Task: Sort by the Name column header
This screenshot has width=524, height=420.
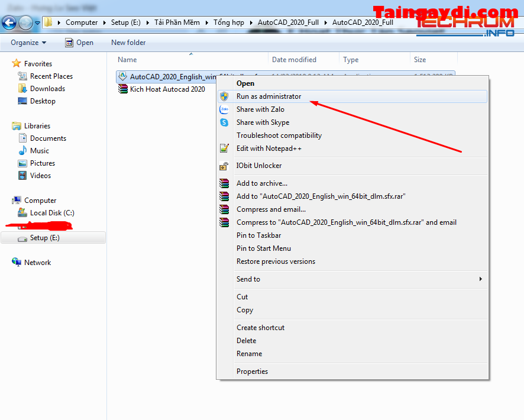Action: pyautogui.click(x=127, y=60)
